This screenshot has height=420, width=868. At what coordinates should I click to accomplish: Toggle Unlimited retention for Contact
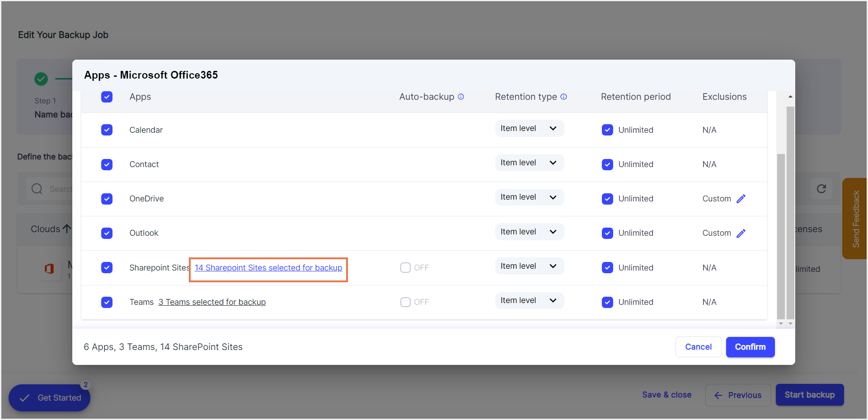coord(608,164)
